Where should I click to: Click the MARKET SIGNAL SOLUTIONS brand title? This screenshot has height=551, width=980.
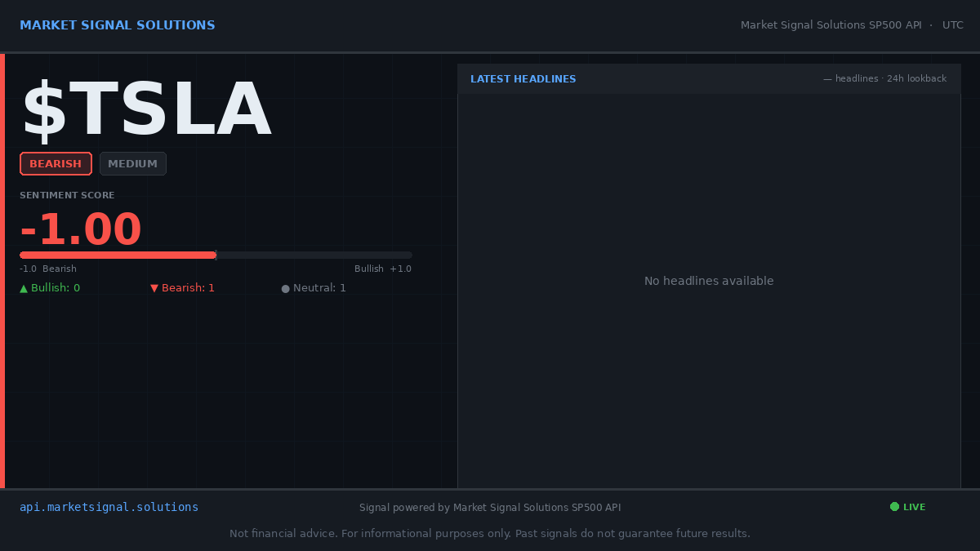[118, 25]
